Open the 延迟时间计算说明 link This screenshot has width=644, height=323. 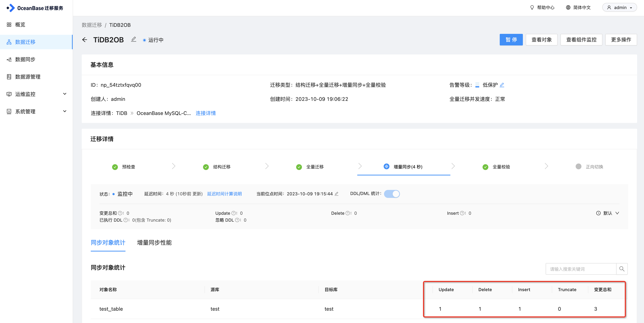224,194
